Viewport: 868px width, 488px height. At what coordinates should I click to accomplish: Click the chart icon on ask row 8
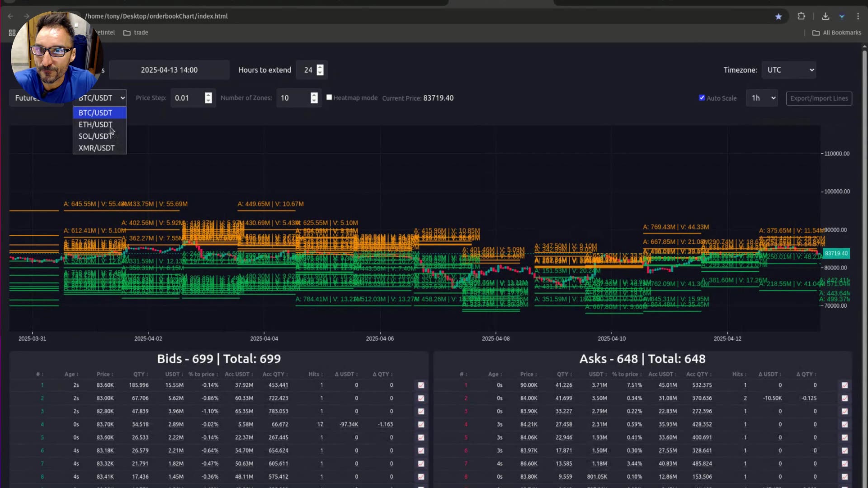pyautogui.click(x=844, y=477)
